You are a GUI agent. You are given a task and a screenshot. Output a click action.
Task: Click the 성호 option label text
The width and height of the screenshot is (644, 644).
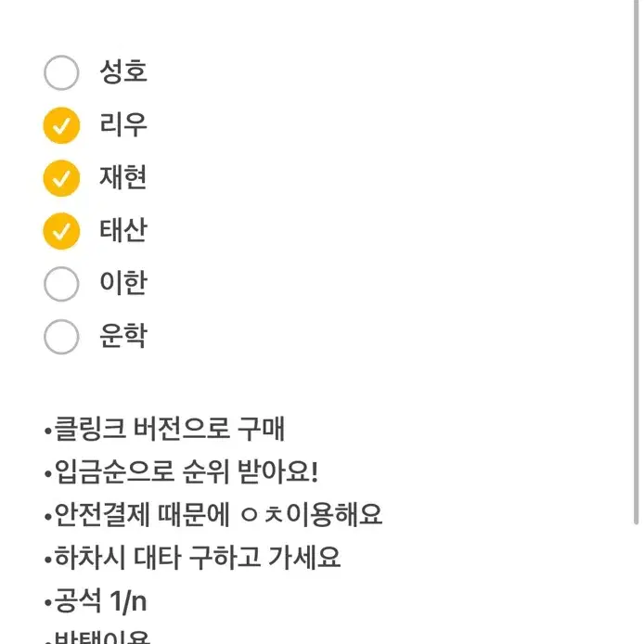coord(123,71)
